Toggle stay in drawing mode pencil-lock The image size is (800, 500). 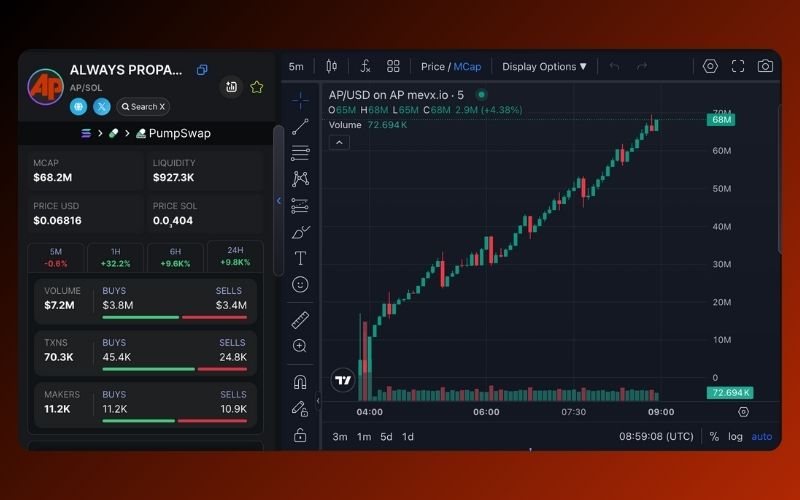(x=300, y=408)
